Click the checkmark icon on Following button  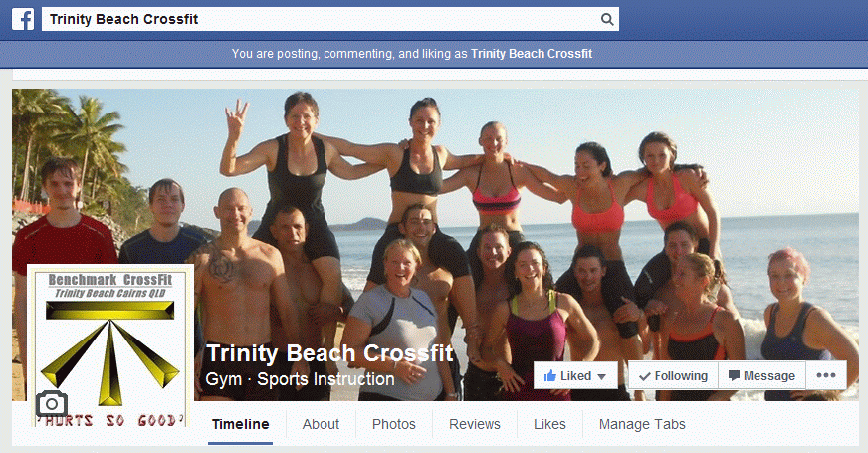644,376
